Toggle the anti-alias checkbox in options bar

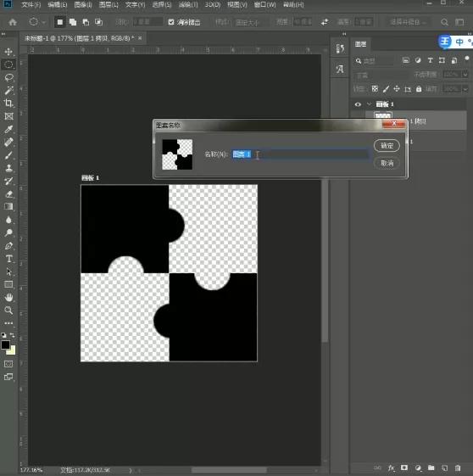tap(171, 22)
